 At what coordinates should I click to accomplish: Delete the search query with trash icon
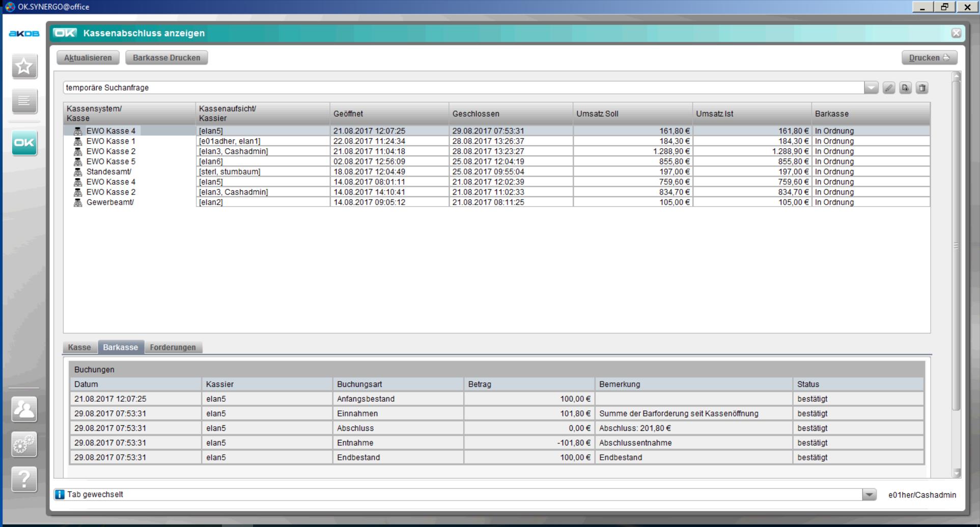pyautogui.click(x=922, y=88)
